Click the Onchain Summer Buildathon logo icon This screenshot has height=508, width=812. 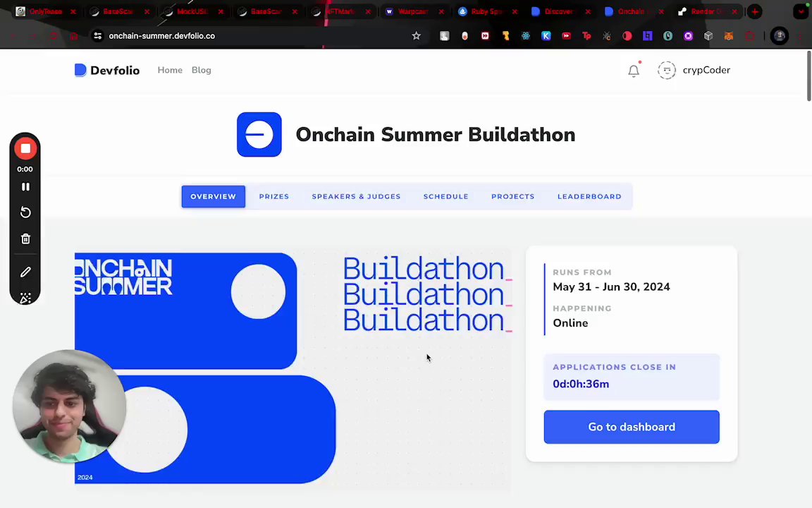(259, 134)
